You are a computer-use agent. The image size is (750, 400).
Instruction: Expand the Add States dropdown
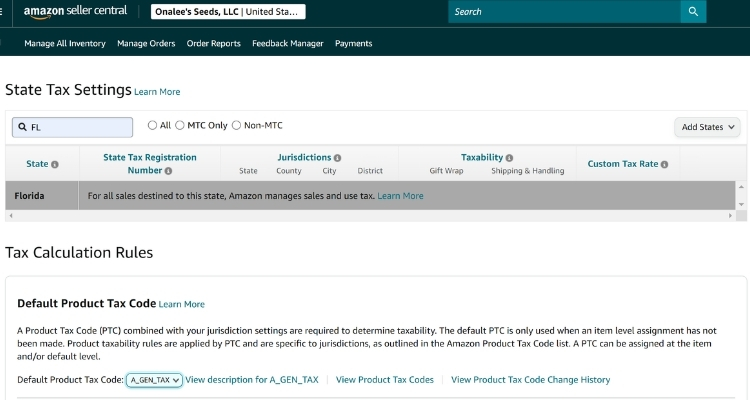point(708,127)
